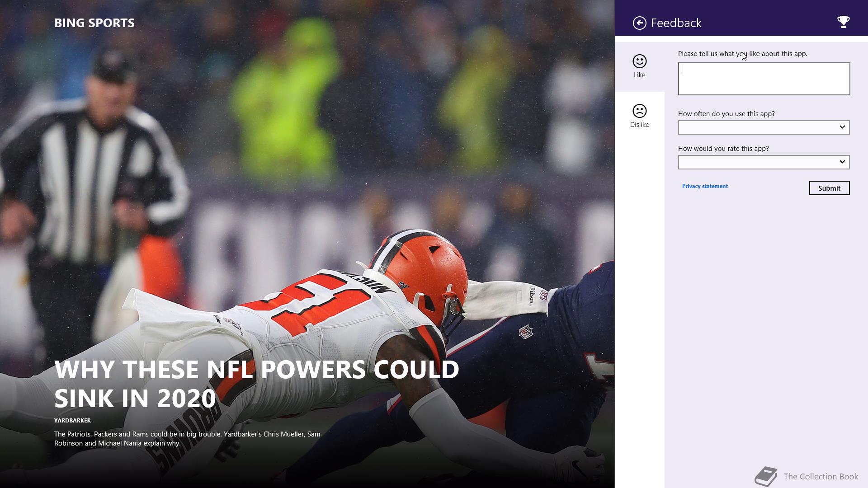Image resolution: width=868 pixels, height=488 pixels.
Task: Select the Dislike sad face option
Action: [x=639, y=116]
